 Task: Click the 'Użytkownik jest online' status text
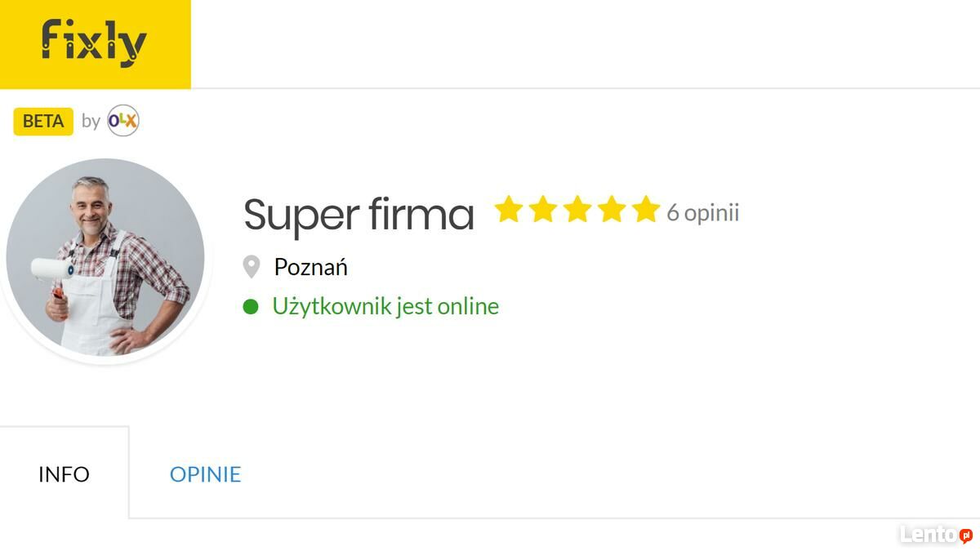pos(385,307)
